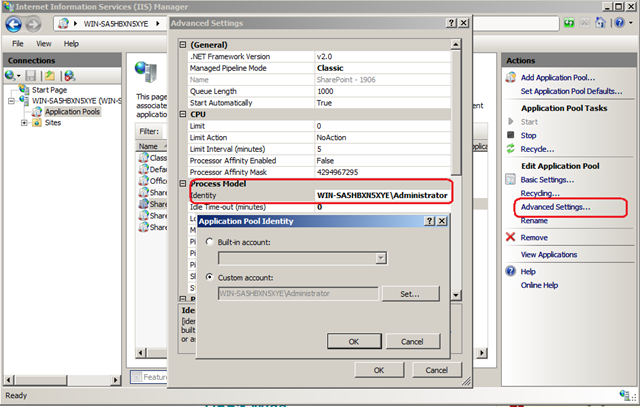The width and height of the screenshot is (640, 407).
Task: Click the Recycle green arrows icon
Action: click(x=511, y=149)
